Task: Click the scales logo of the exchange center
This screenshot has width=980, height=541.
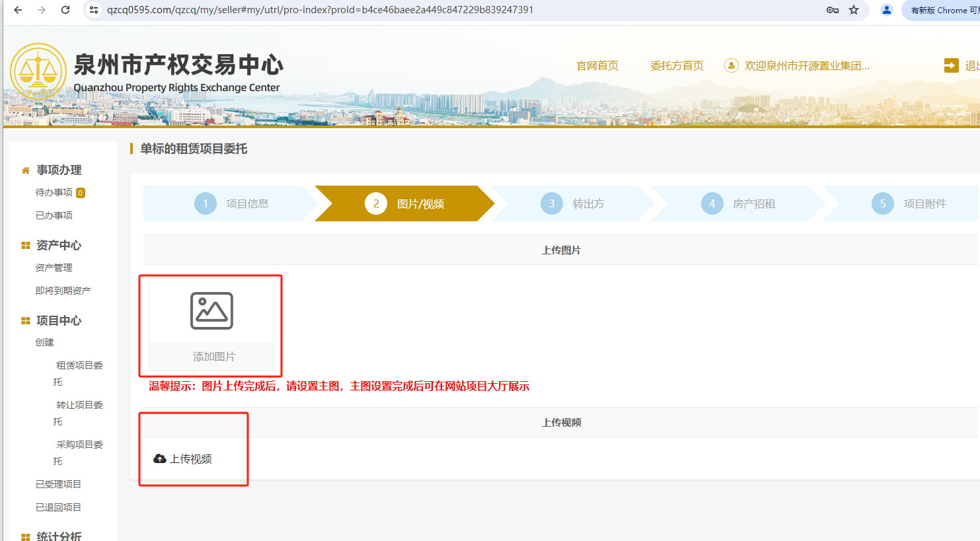Action: coord(38,71)
